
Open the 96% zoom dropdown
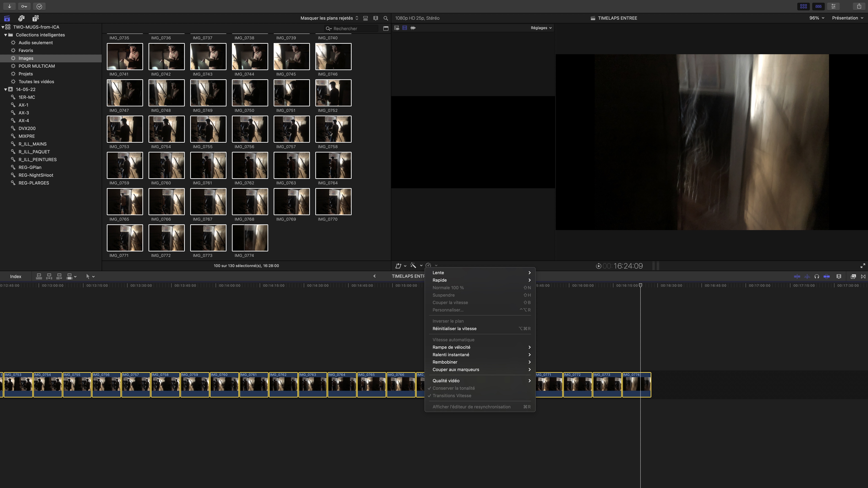[816, 18]
